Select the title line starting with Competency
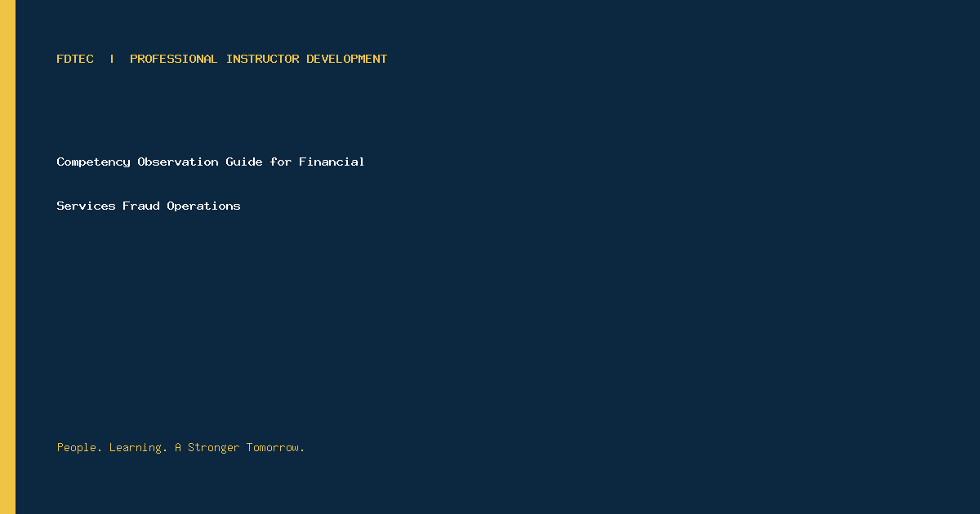 coord(211,162)
